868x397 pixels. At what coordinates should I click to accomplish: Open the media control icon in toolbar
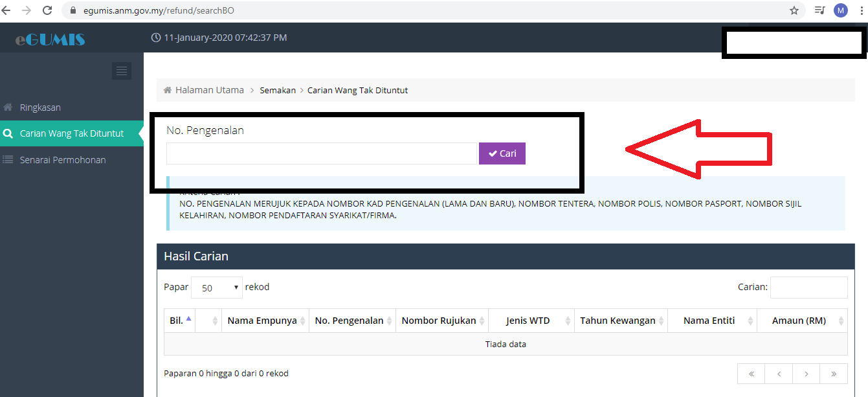(819, 10)
